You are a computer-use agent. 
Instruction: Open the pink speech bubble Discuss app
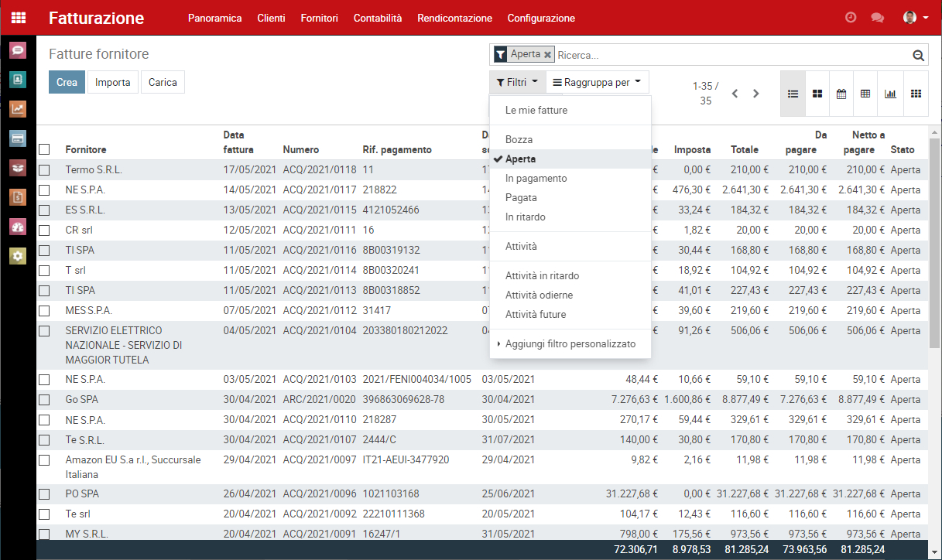[x=18, y=50]
